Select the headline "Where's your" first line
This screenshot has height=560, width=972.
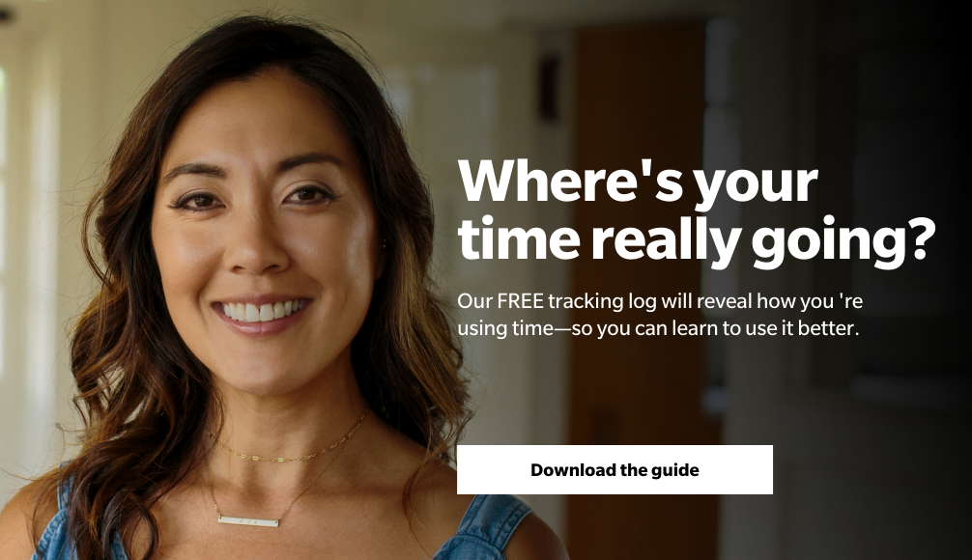(638, 182)
